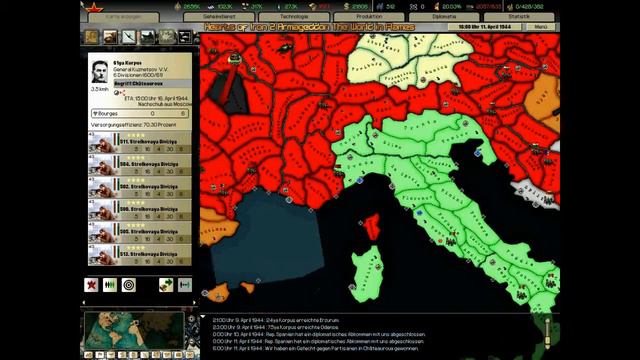Screen dimensions: 640x360
Task: Open the Technologie tab
Action: point(294,17)
